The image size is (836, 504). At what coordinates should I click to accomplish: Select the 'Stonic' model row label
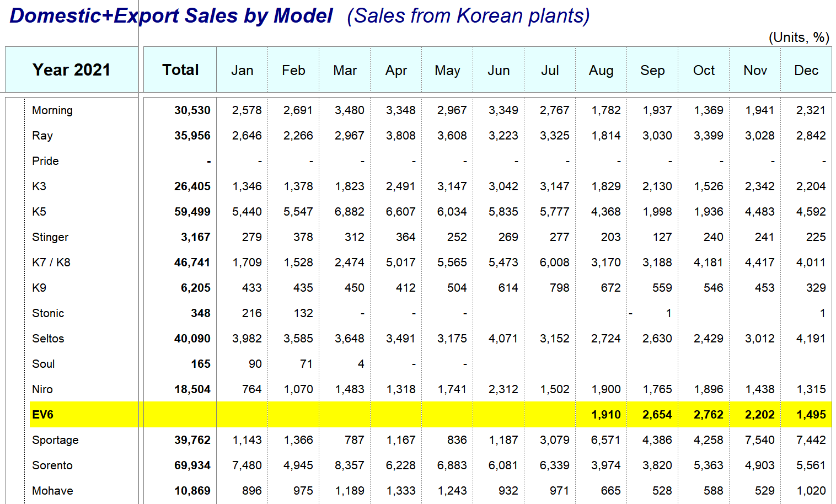48,313
